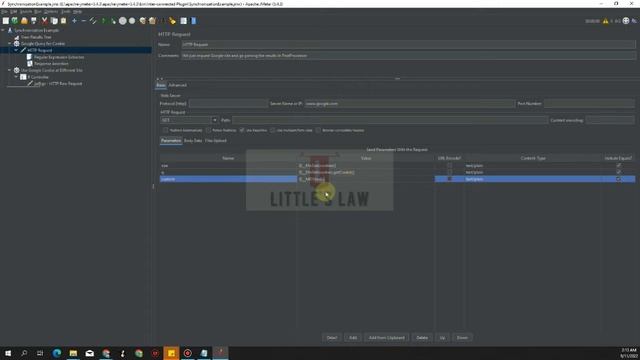640x360 pixels.
Task: Click the Paste toolbar icon
Action: click(63, 21)
